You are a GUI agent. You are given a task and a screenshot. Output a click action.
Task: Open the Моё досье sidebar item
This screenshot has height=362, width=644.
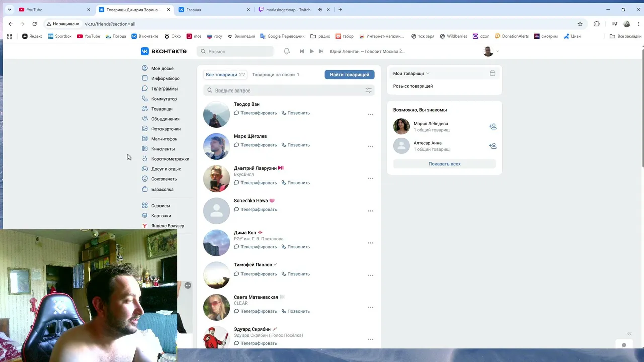(x=157, y=68)
